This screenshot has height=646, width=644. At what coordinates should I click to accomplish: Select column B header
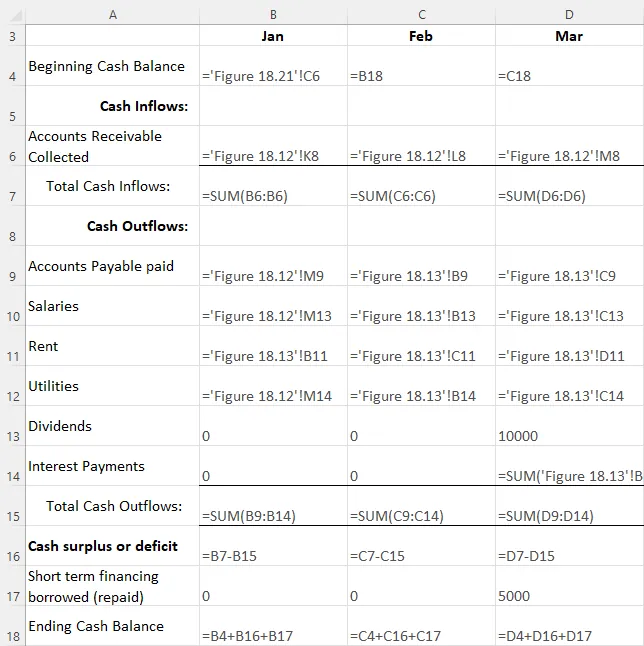[x=273, y=13]
